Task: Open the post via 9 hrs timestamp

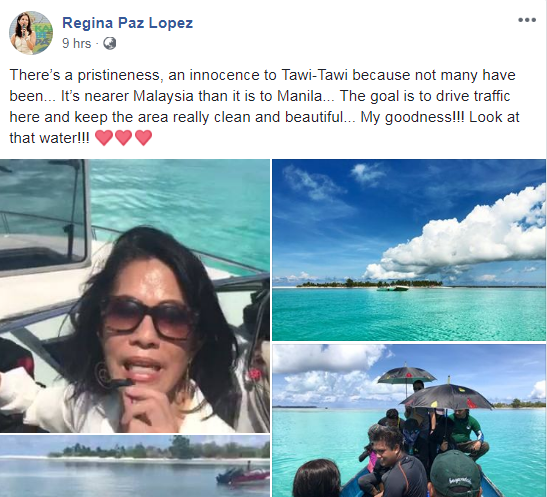Action: tap(76, 44)
